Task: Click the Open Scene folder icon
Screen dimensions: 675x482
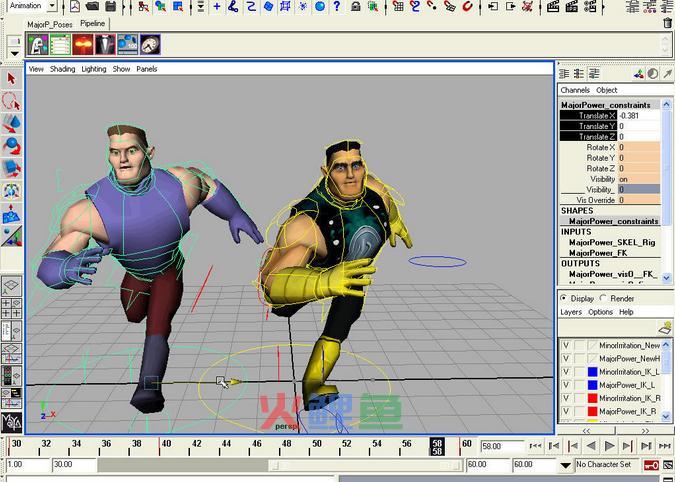Action: coord(92,6)
